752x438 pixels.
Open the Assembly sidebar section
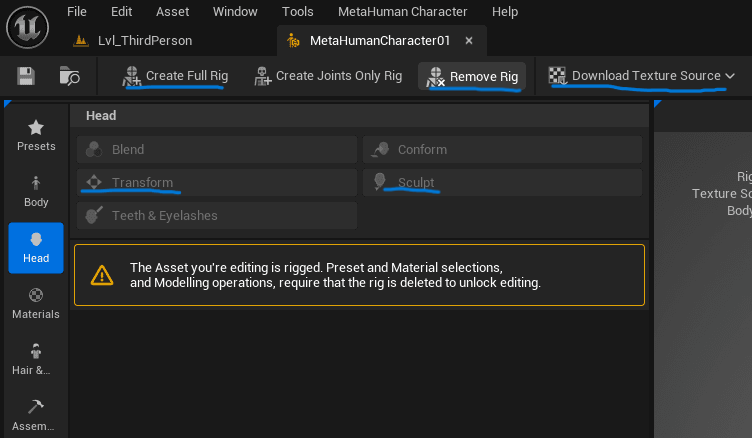point(36,415)
